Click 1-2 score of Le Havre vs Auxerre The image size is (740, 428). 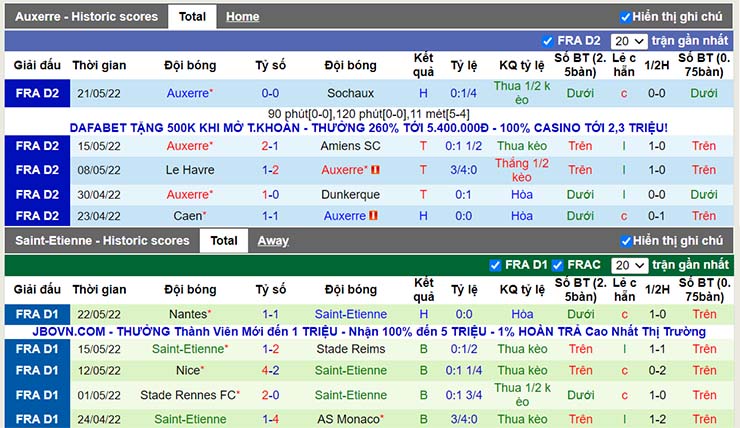click(x=270, y=170)
